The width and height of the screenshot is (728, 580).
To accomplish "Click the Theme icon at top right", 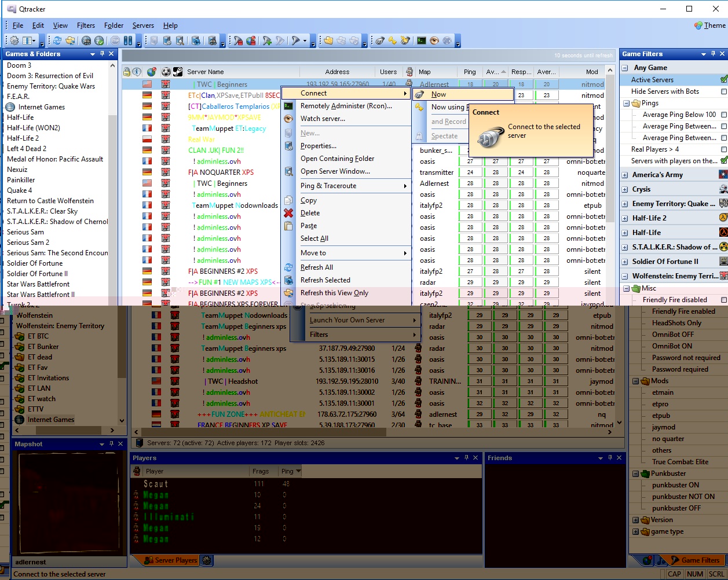I will (698, 25).
